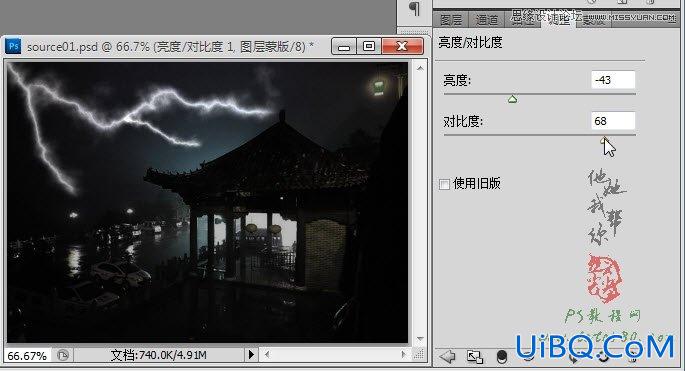Click the 66.67% zoom field
The height and width of the screenshot is (371, 685).
[27, 356]
